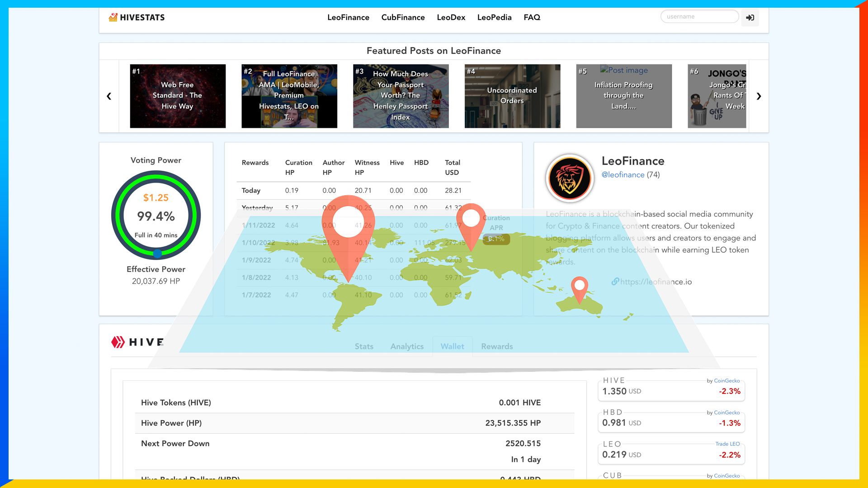Focus the username input field
868x488 pixels.
point(699,17)
